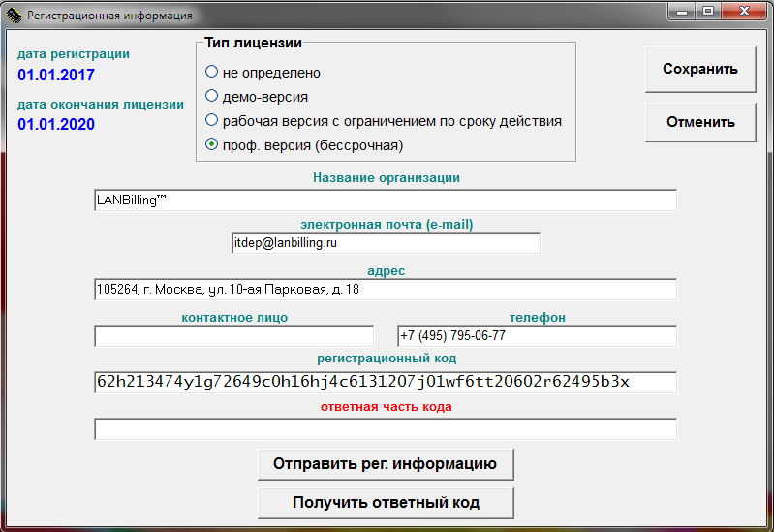Click the license end date 01.01.2020
The width and height of the screenshot is (774, 532).
pos(56,124)
